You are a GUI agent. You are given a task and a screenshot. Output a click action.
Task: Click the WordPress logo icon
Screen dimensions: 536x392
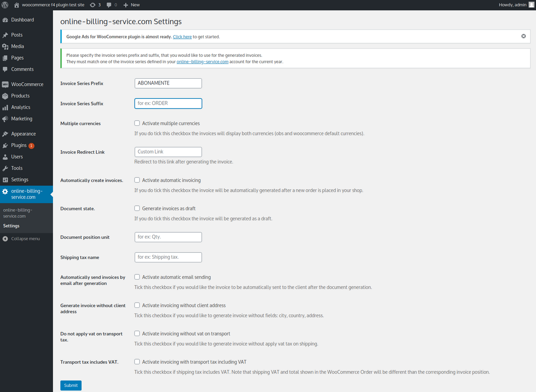point(5,5)
